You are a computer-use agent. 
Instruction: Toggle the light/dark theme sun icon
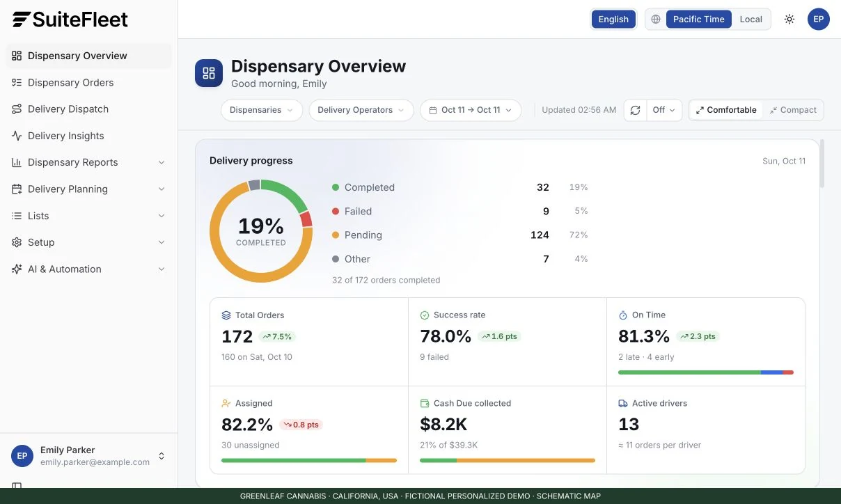[x=789, y=19]
